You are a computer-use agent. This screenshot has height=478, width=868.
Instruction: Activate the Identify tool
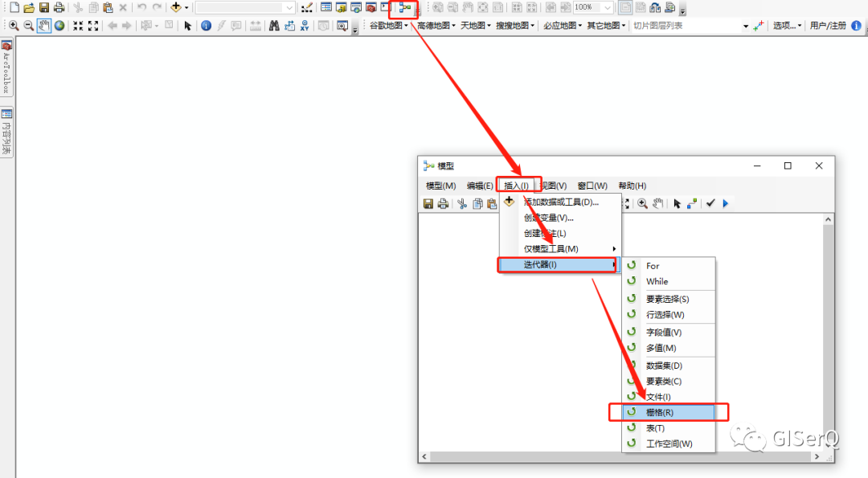pyautogui.click(x=206, y=26)
